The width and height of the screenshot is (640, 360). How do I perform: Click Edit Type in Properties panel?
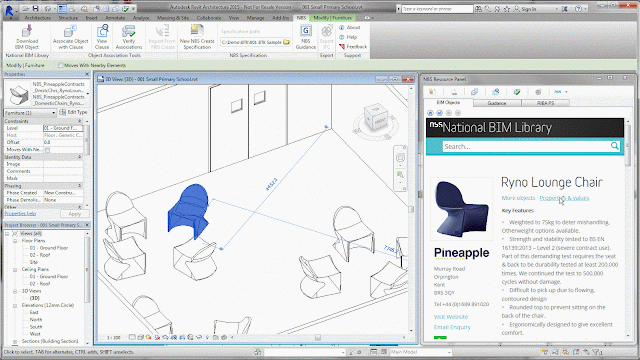(73, 112)
